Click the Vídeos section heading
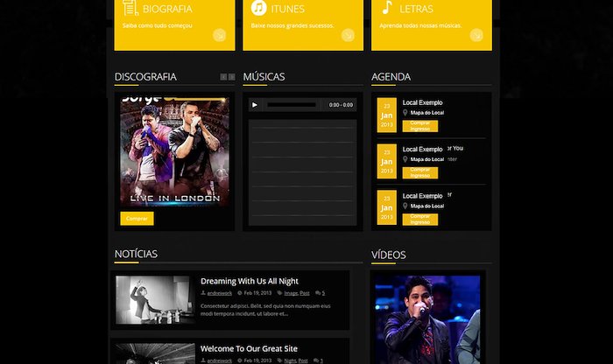This screenshot has height=364, width=613. (389, 255)
